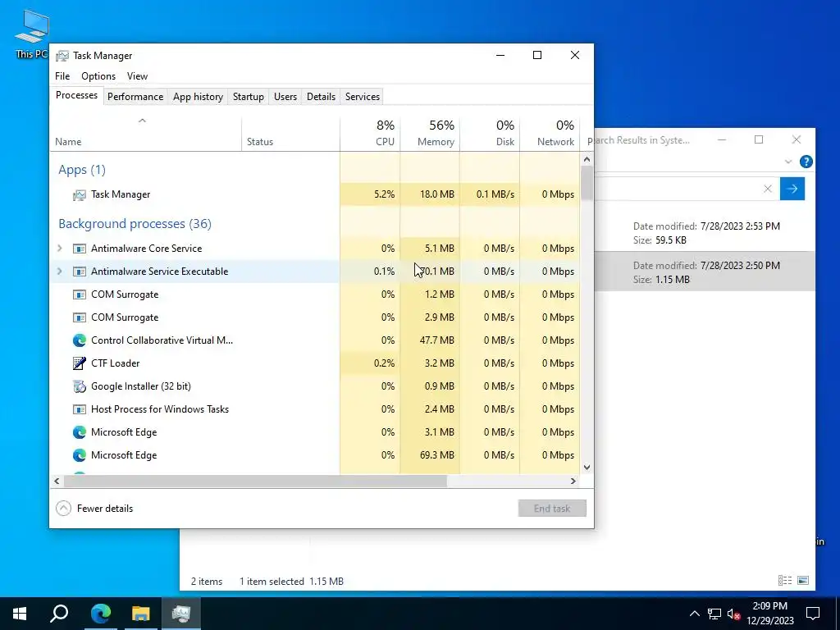840x630 pixels.
Task: Select the CTF Loader process name
Action: tap(115, 363)
